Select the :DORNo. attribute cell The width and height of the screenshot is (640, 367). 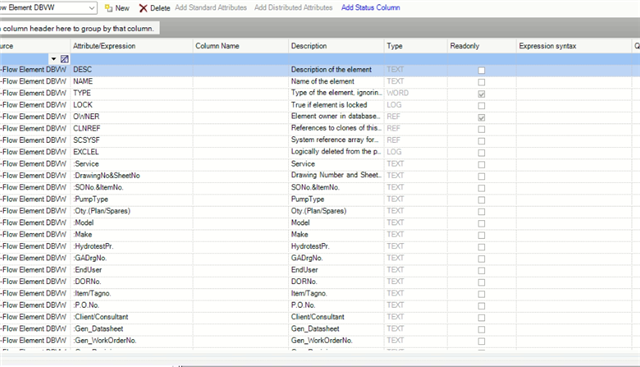(132, 282)
